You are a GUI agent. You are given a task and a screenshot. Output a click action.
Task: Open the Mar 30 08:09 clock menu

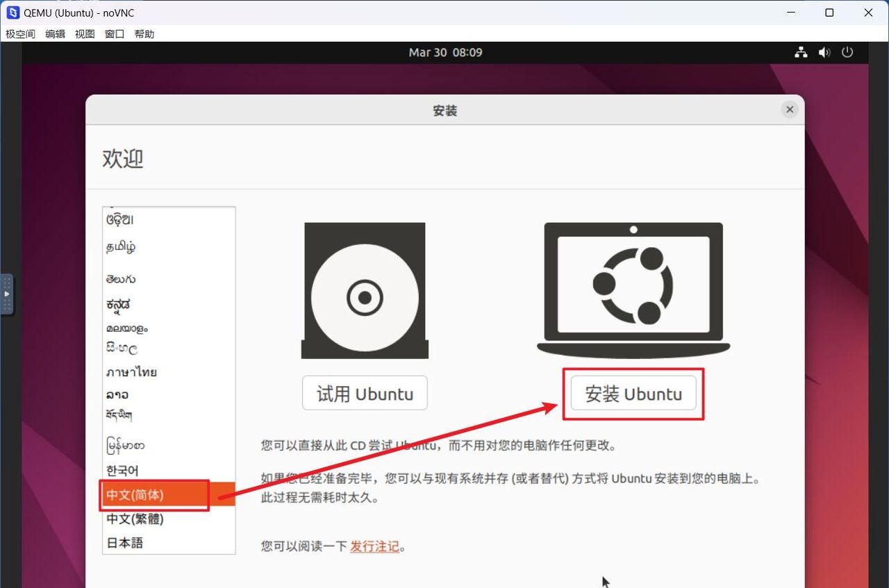point(445,52)
